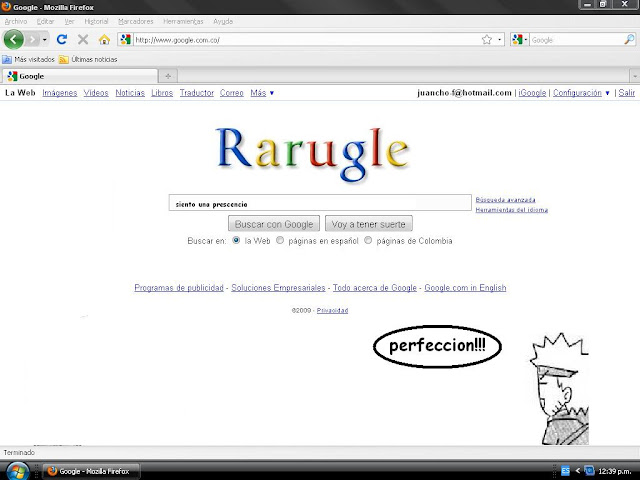Open the Marcadores menu
The height and width of the screenshot is (480, 640).
point(136,21)
